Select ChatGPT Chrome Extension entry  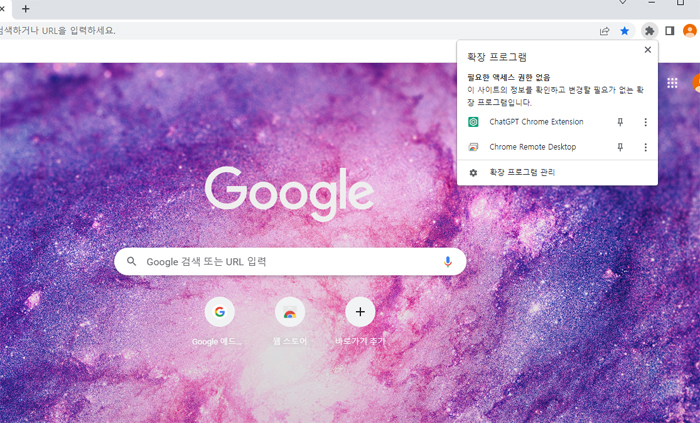tap(536, 122)
